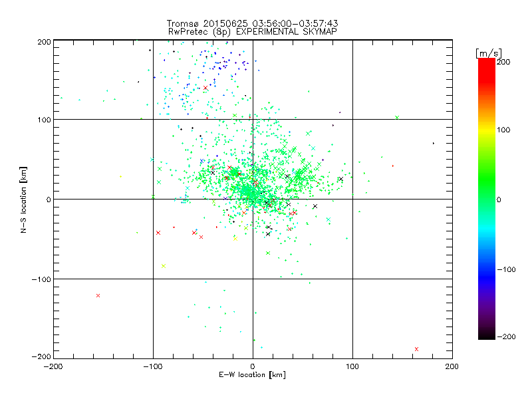
Task: Select the 0 tick on N-S axis
Action: pyautogui.click(x=49, y=199)
